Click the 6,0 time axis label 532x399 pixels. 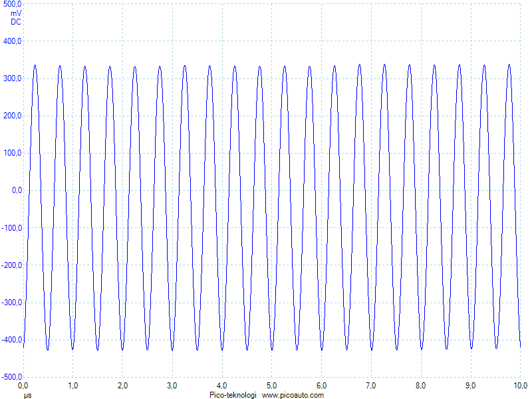pyautogui.click(x=321, y=386)
